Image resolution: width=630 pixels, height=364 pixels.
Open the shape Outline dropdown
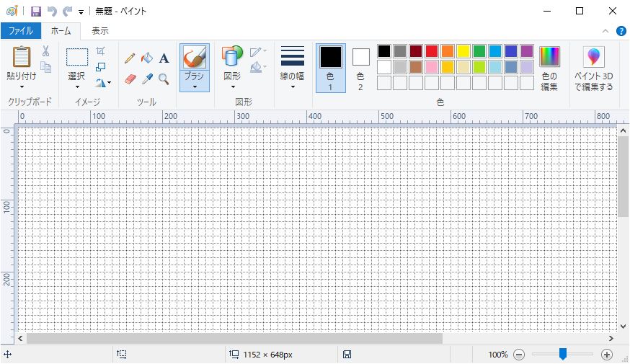(258, 52)
